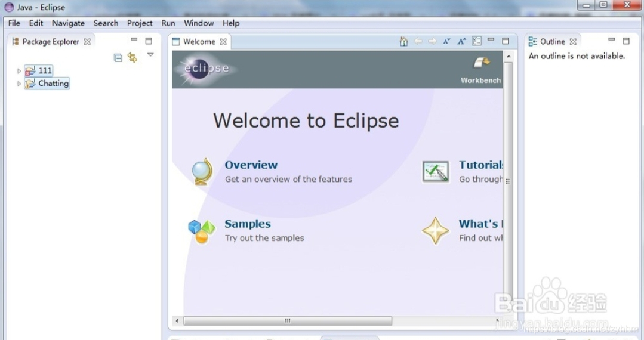This screenshot has width=644, height=340.
Task: Click 'Try out the samples' text
Action: click(x=264, y=238)
